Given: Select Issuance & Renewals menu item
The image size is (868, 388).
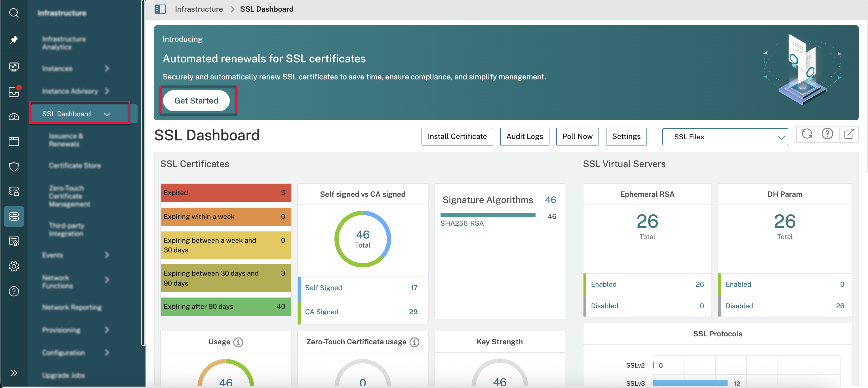Looking at the screenshot, I should pos(66,140).
